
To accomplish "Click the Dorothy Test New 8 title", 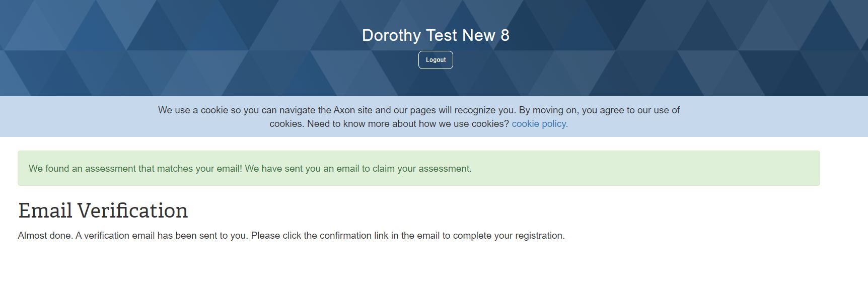I will [436, 35].
